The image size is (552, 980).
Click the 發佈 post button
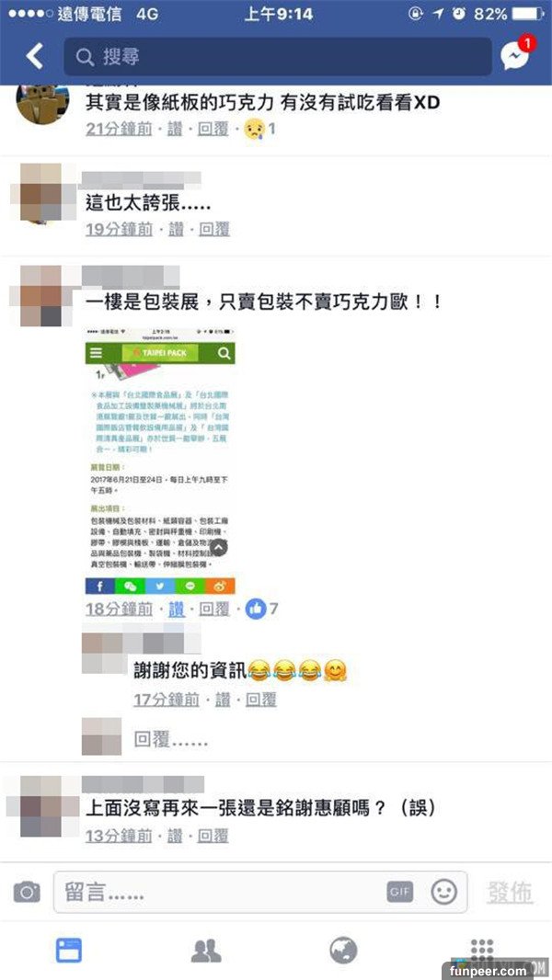[x=510, y=893]
